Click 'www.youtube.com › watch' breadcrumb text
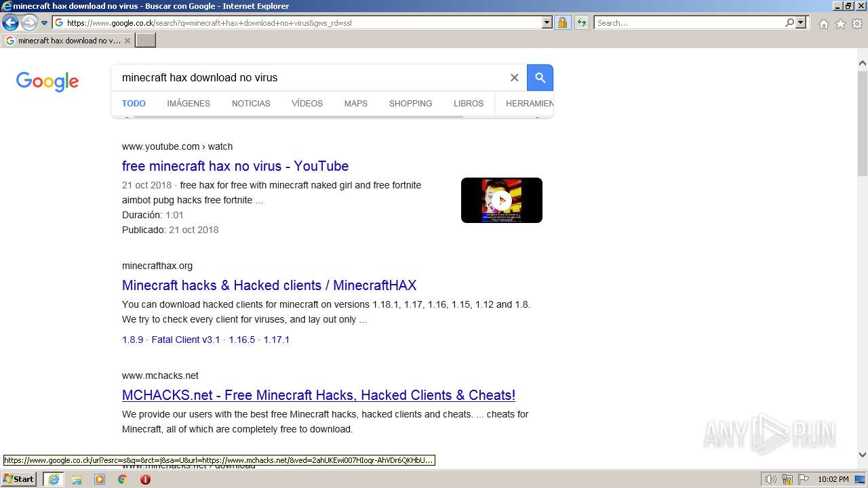868x488 pixels. pyautogui.click(x=177, y=146)
